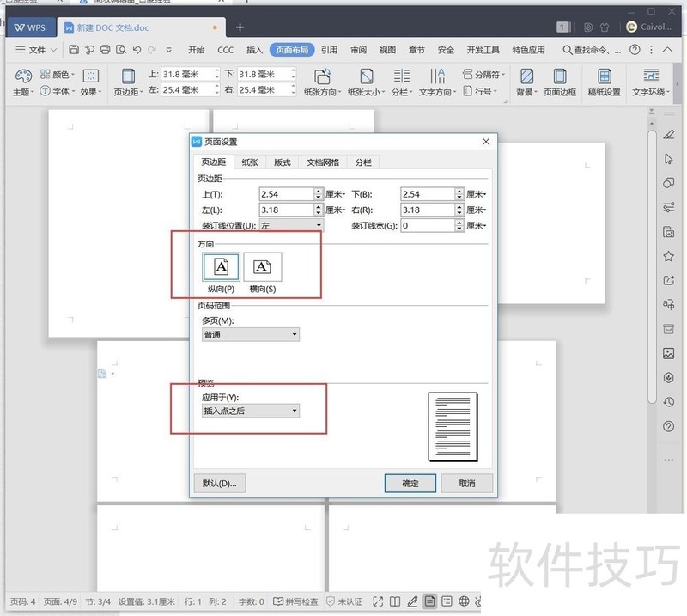Click the 上(T) margin input field
The width and height of the screenshot is (687, 616).
[287, 194]
